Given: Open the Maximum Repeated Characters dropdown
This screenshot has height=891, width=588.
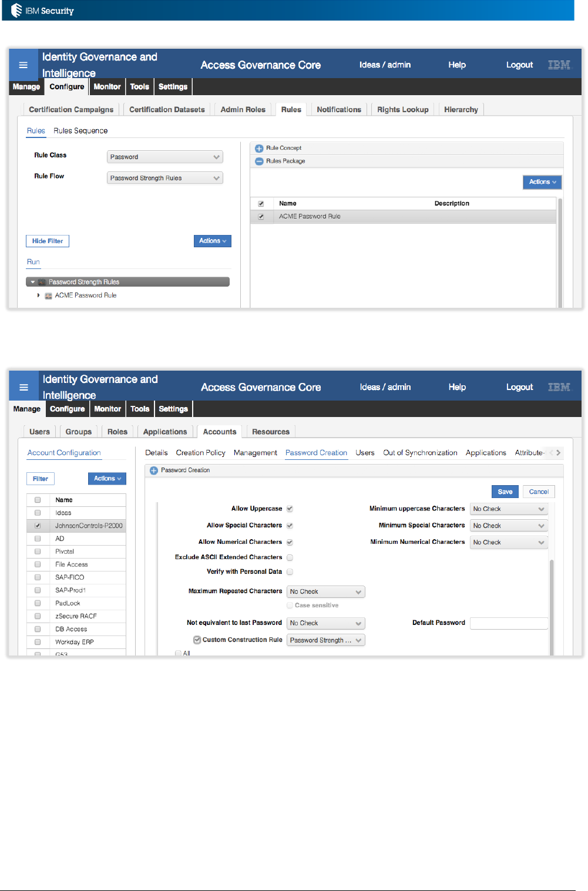Looking at the screenshot, I should pos(326,592).
